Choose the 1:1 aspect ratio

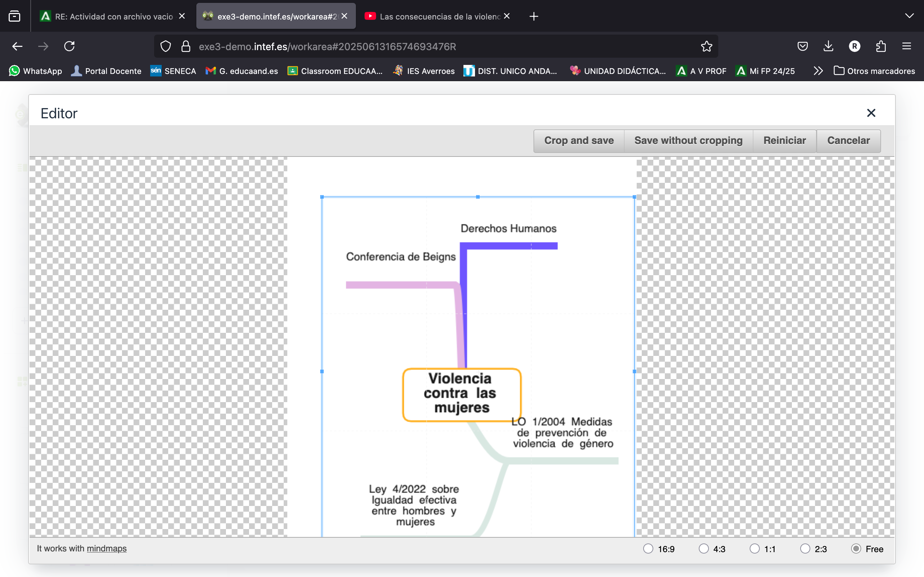tap(754, 549)
